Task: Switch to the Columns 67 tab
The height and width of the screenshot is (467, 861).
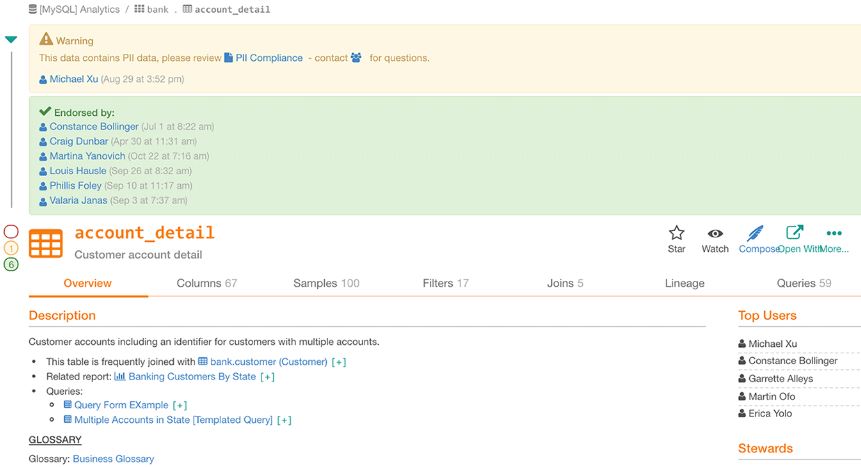Action: (x=206, y=283)
